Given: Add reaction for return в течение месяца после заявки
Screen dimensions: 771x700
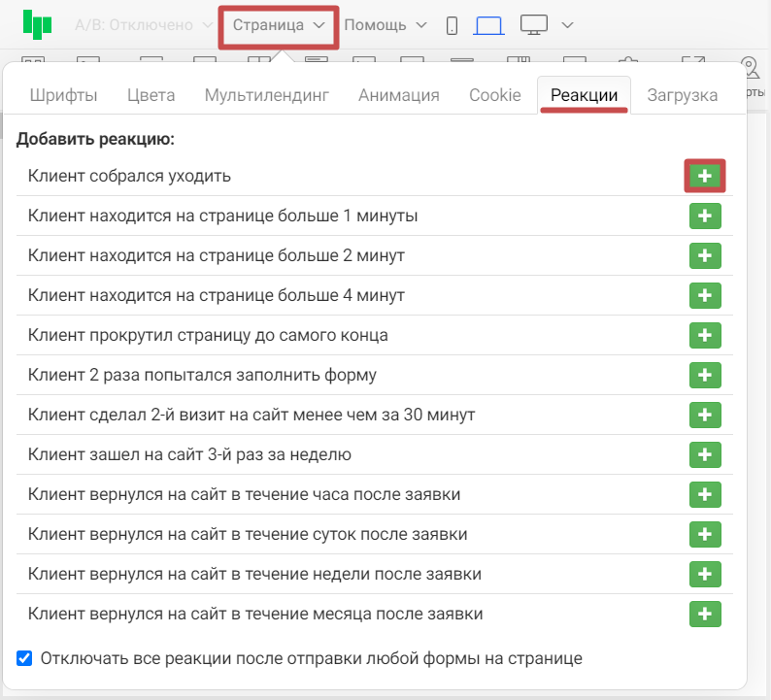Looking at the screenshot, I should pyautogui.click(x=705, y=614).
